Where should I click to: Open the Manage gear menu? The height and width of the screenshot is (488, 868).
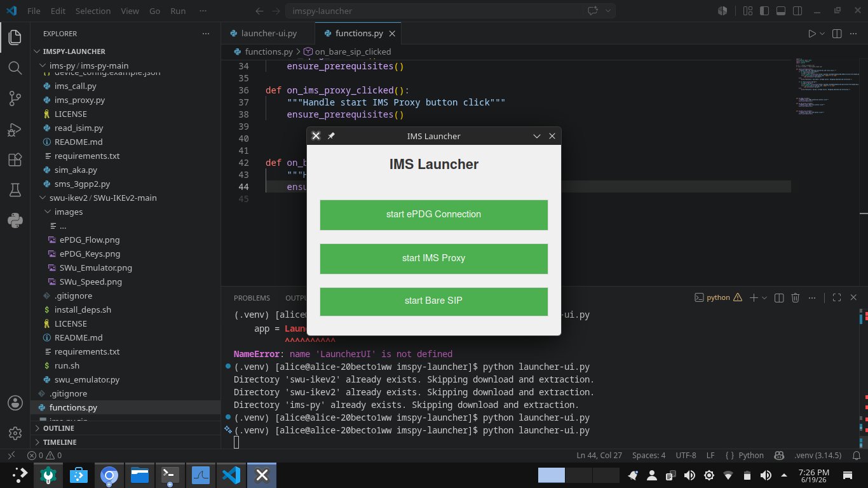click(x=15, y=433)
